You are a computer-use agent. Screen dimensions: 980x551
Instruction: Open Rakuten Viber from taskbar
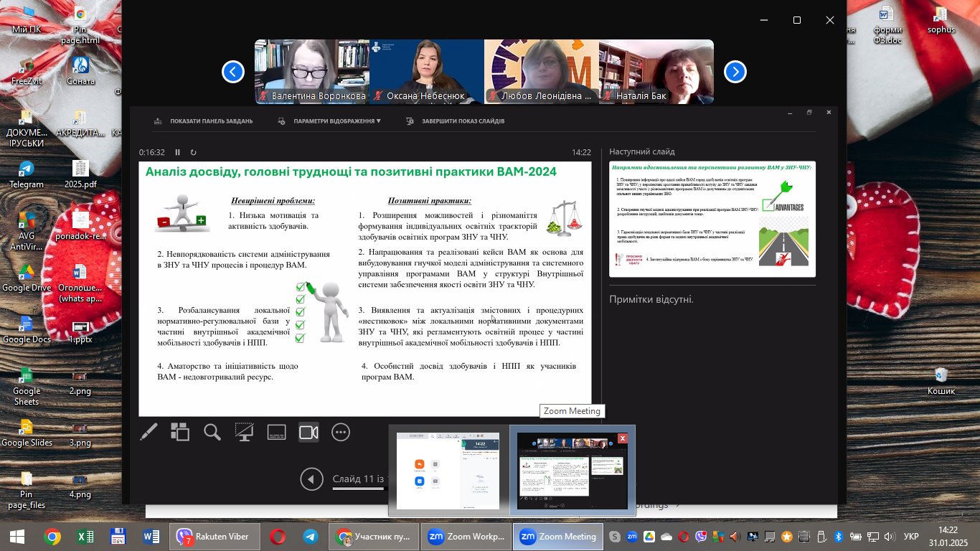215,536
